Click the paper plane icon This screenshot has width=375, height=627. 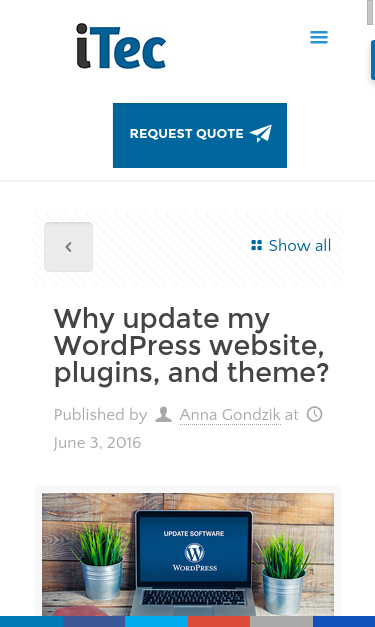pyautogui.click(x=261, y=134)
